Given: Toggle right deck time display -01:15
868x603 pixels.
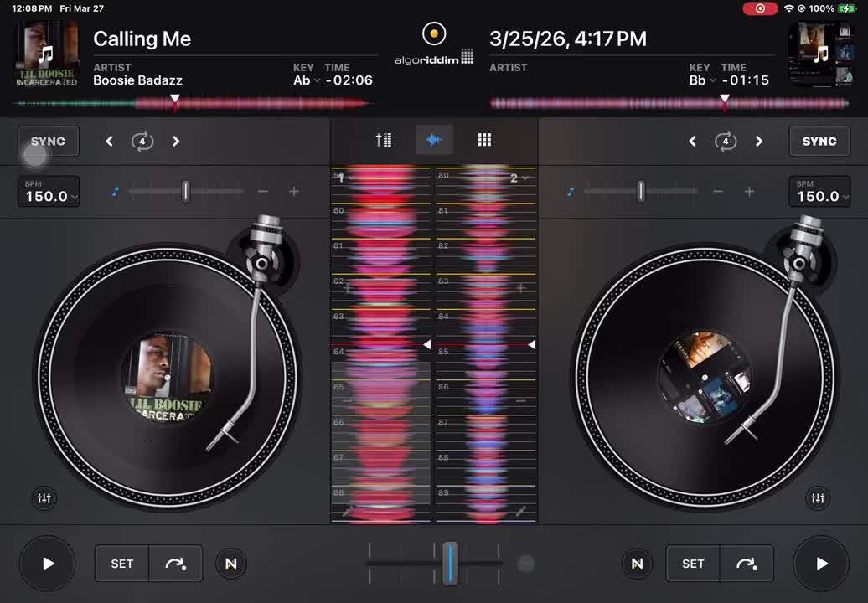Looking at the screenshot, I should 745,80.
